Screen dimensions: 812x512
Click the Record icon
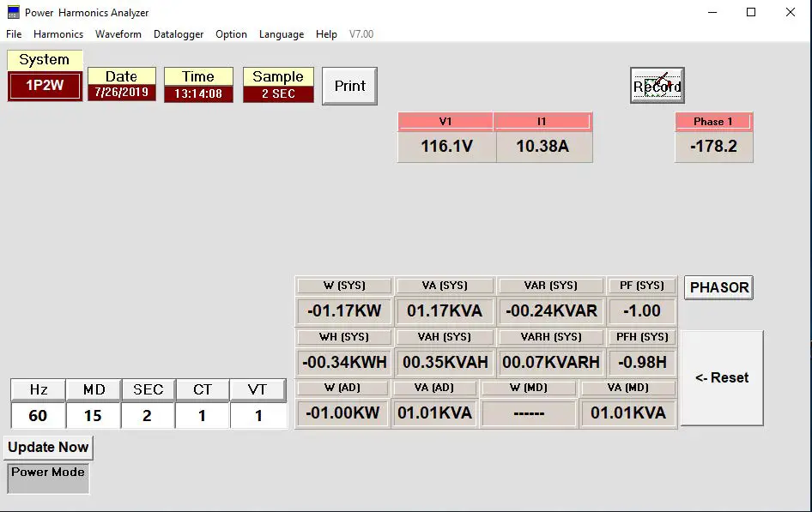656,86
